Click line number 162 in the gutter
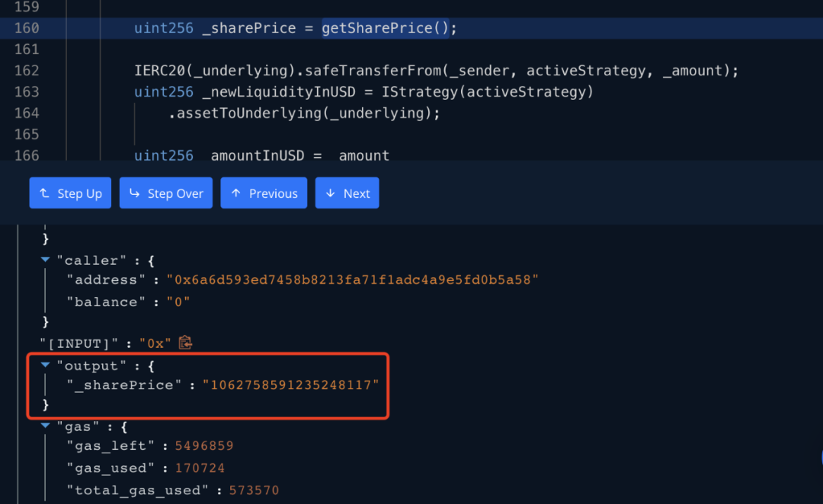Viewport: 823px width, 504px height. click(26, 71)
